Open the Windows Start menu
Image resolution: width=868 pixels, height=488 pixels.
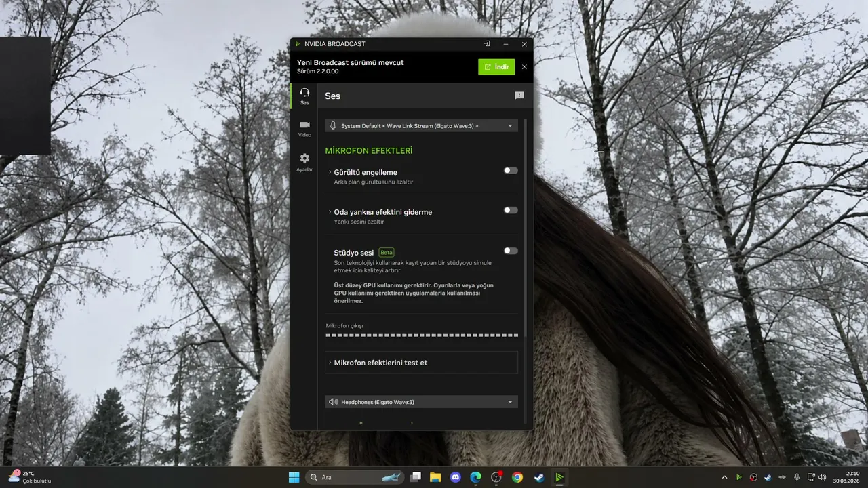coord(294,477)
